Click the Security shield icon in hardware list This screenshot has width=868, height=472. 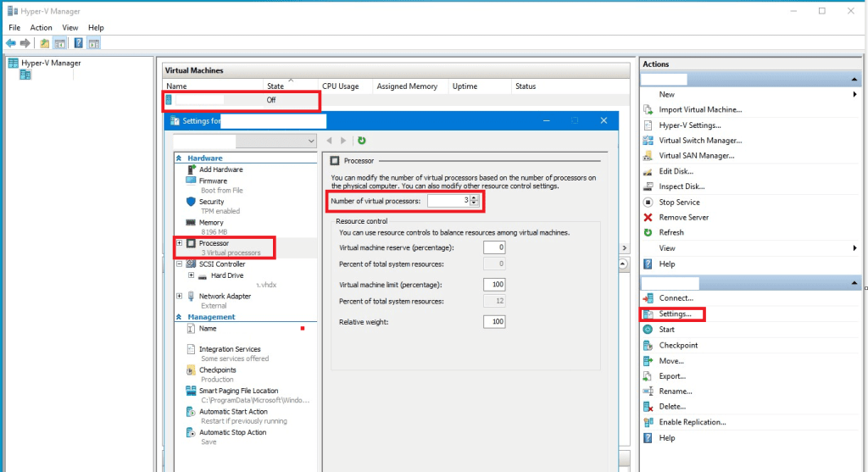click(x=192, y=202)
